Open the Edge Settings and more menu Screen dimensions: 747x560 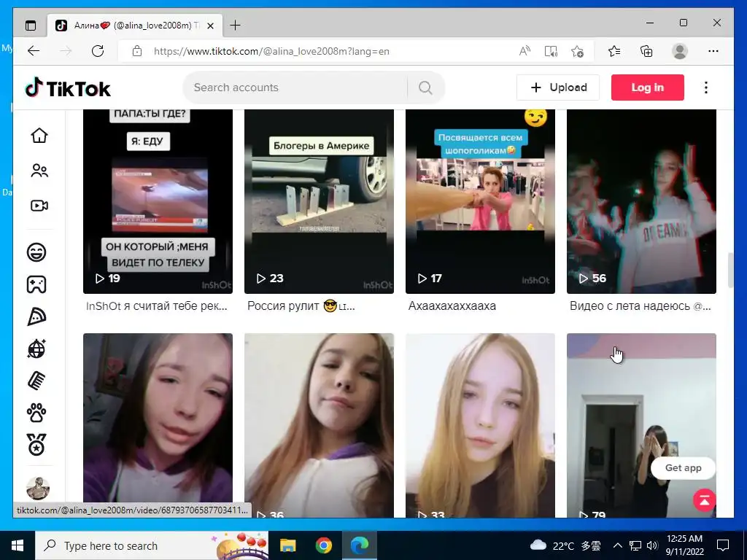[x=713, y=51]
